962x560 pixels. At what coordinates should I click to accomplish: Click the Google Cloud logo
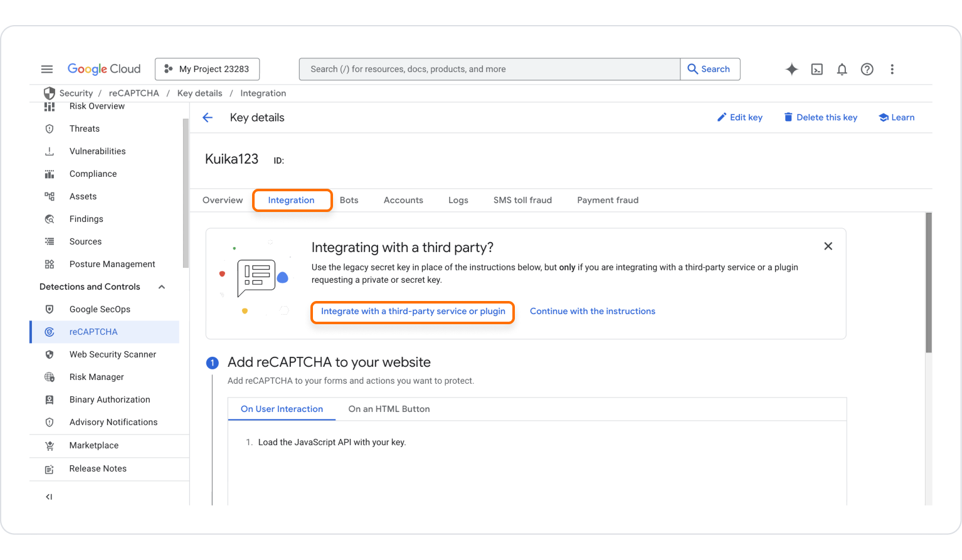[x=104, y=69]
